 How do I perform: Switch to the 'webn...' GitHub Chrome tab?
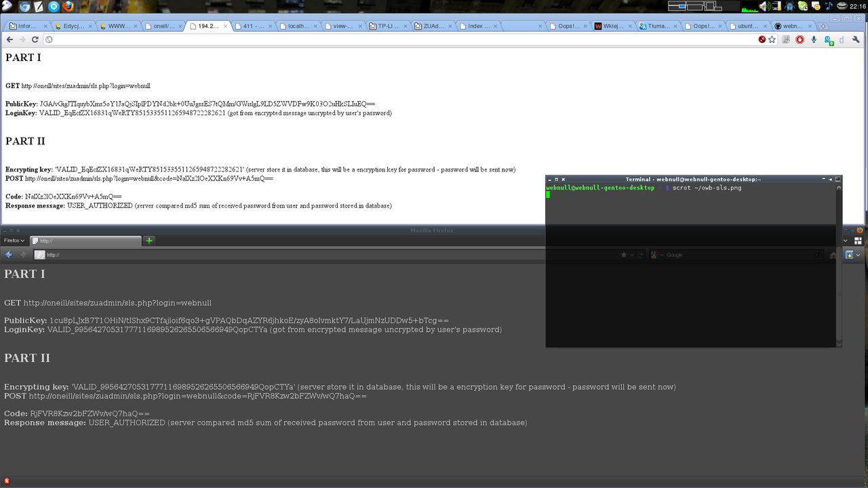793,26
